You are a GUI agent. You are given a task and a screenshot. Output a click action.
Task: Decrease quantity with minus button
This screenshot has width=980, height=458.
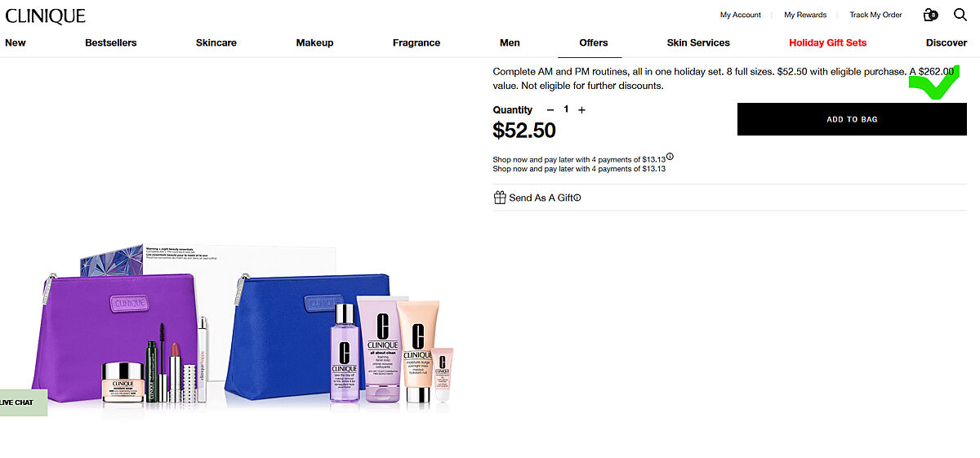[x=550, y=109]
